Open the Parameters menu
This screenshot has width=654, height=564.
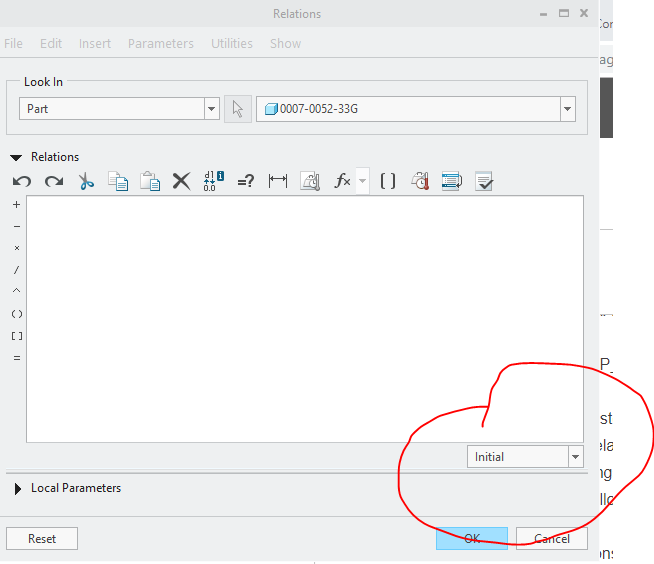161,43
